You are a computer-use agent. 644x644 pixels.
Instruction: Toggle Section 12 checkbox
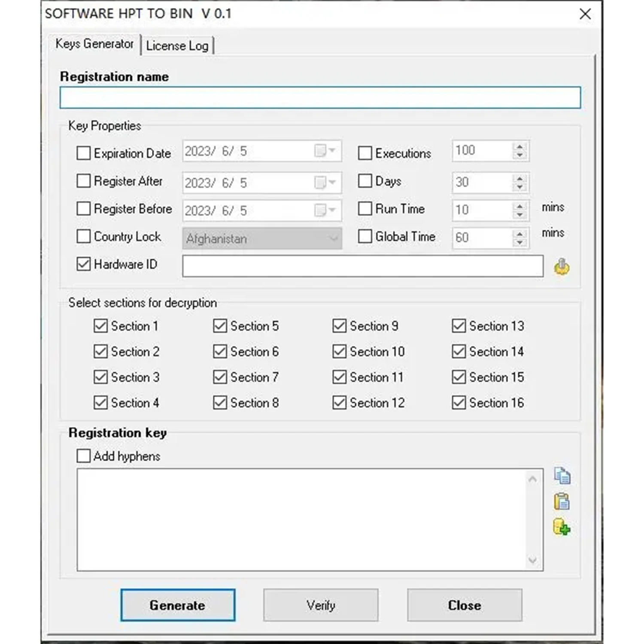tap(339, 403)
